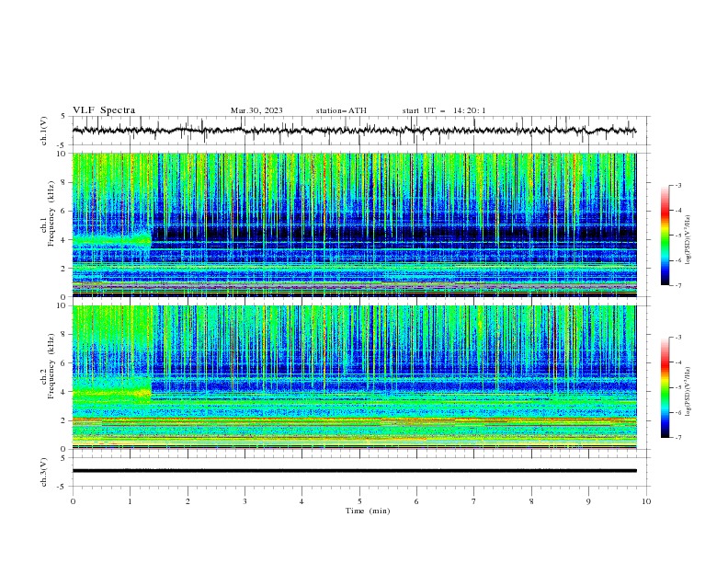The image size is (728, 563).
Task: Click the upper color bar label "log(PSD)(V²/Hz)"
Action: coord(688,240)
